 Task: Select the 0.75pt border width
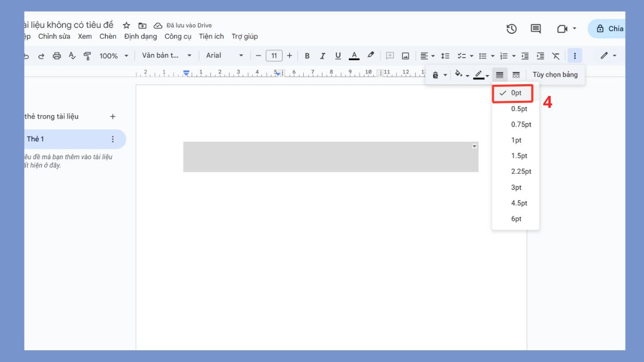515,124
